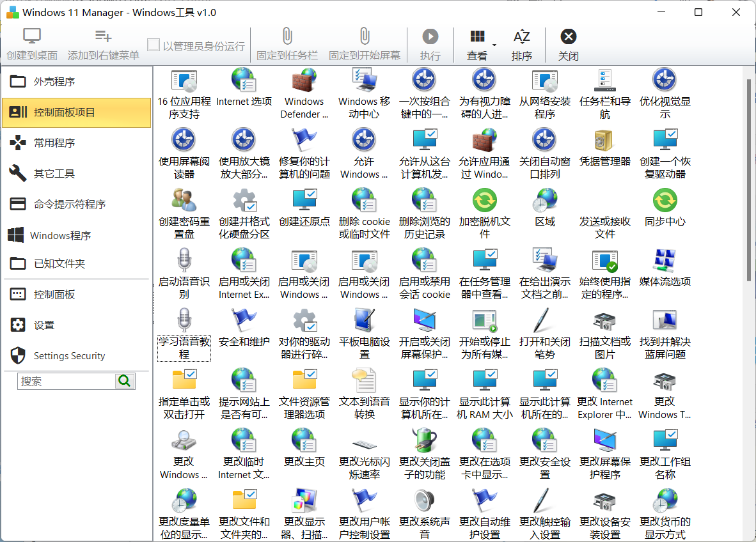
Task: Open 其它工具 sidebar category
Action: (76, 173)
